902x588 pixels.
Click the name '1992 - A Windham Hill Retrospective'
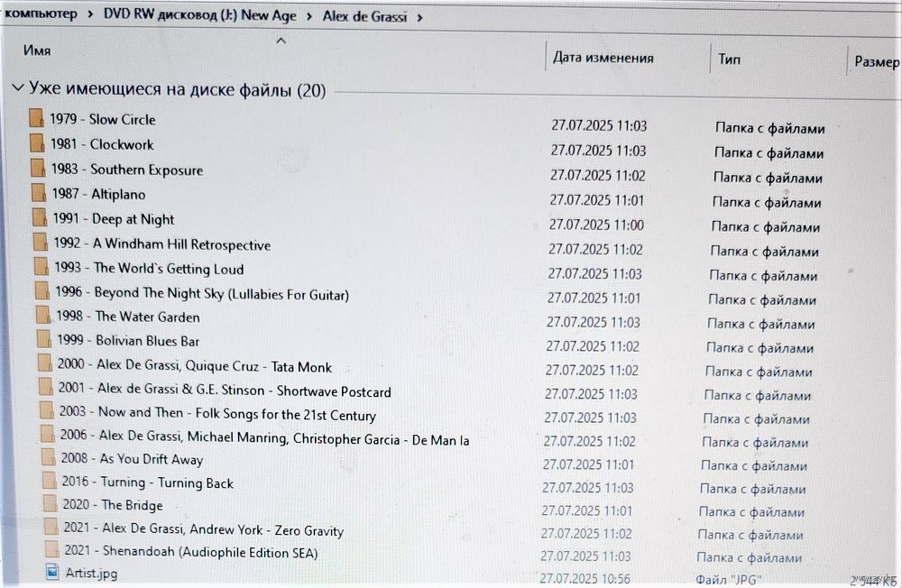[162, 243]
